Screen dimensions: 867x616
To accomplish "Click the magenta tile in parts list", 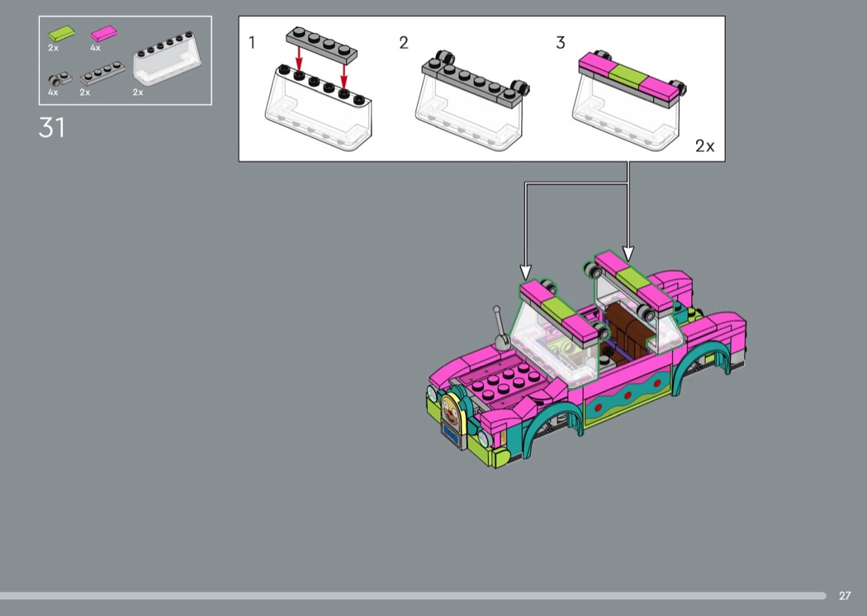I will point(104,34).
